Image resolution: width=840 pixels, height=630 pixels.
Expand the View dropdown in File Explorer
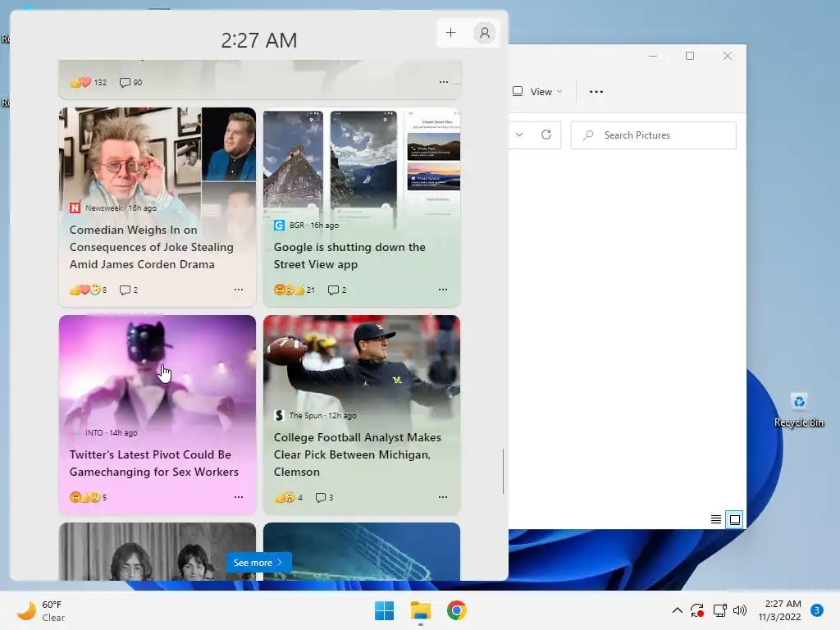pos(537,92)
